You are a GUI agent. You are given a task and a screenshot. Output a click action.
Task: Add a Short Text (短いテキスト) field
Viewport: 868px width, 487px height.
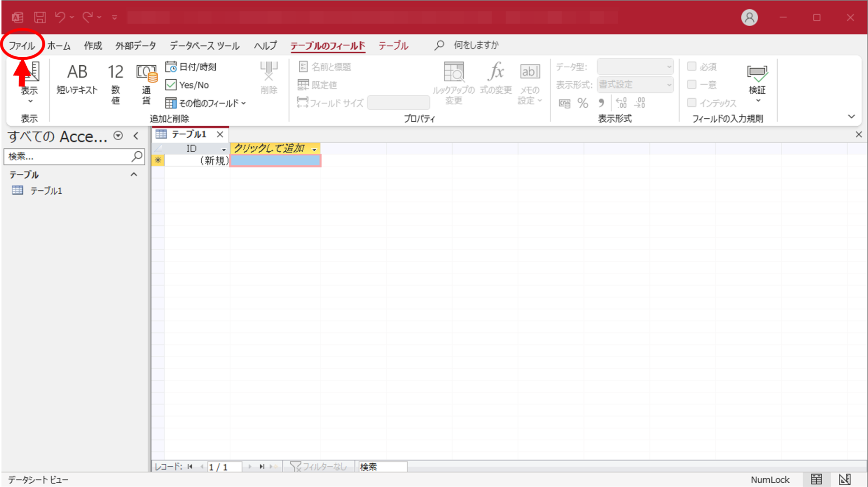point(77,79)
